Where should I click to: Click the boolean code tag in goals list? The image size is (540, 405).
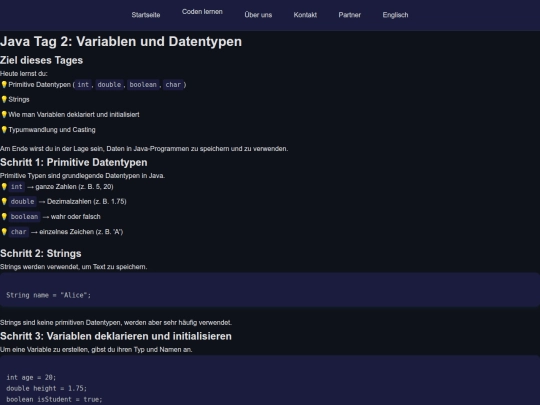tap(143, 84)
